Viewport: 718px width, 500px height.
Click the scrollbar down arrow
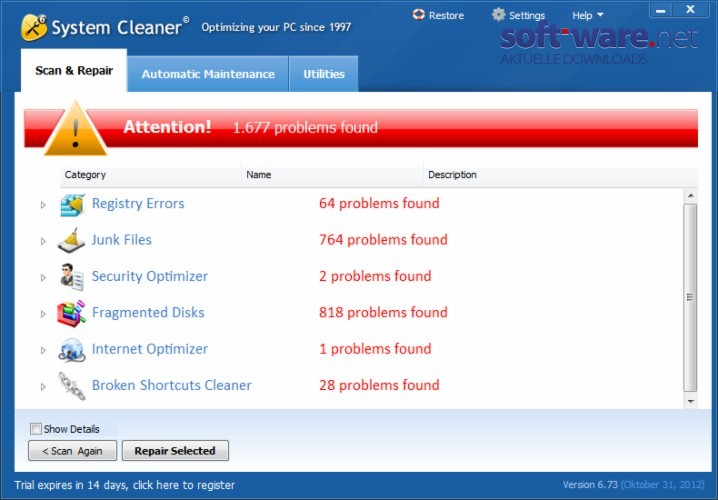tap(691, 402)
